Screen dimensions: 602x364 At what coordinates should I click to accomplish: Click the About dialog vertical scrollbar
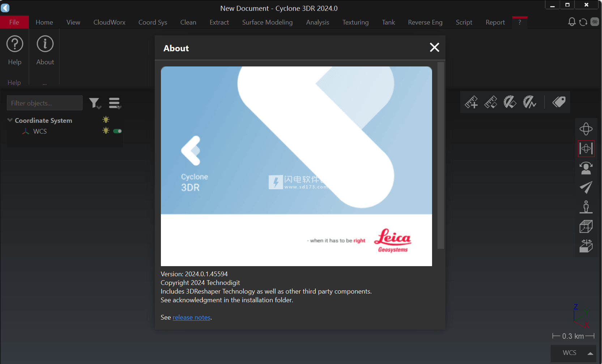tap(441, 155)
